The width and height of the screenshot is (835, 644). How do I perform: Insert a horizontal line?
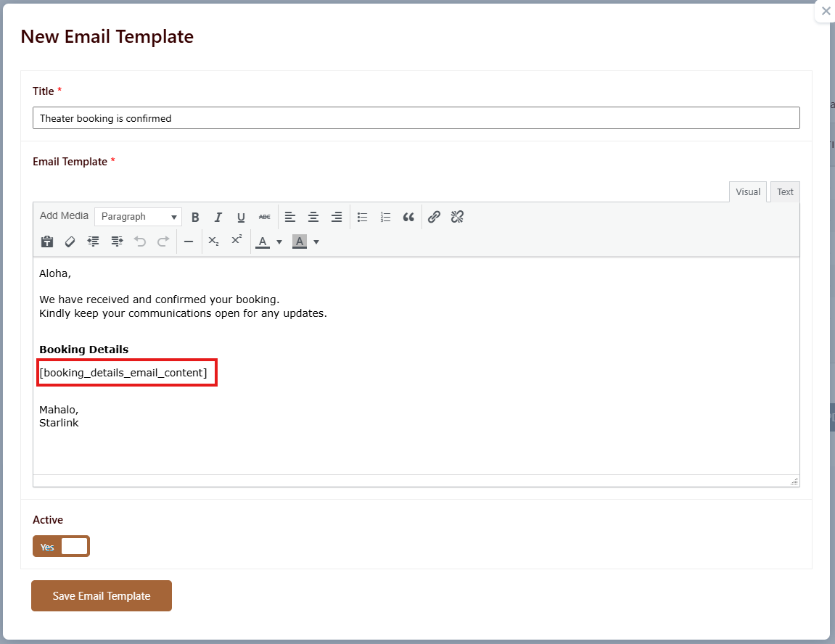[189, 241]
